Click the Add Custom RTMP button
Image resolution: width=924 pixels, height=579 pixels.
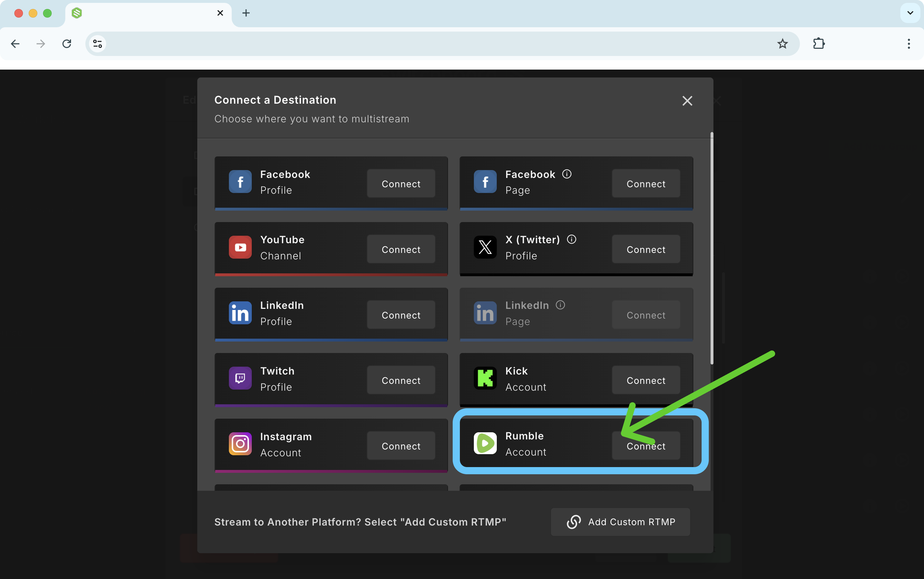click(620, 522)
